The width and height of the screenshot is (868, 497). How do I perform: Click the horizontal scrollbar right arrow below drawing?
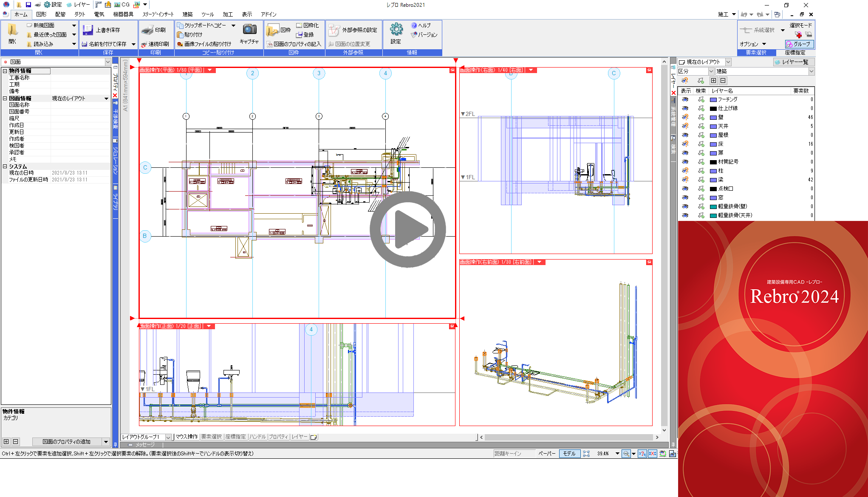coord(657,437)
